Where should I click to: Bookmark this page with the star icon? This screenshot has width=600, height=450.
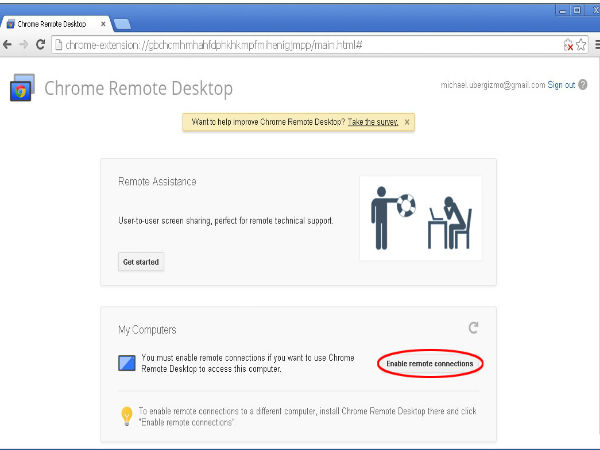[x=580, y=45]
